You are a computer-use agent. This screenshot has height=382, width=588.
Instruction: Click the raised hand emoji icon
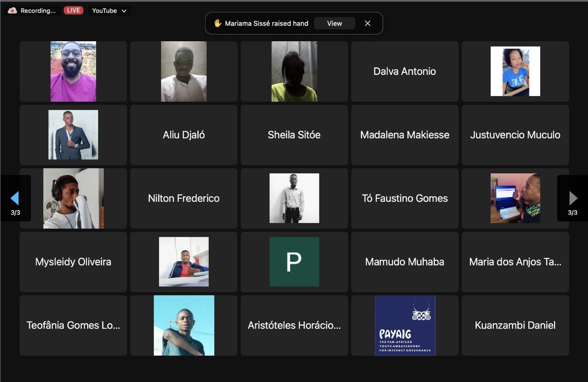(x=218, y=23)
